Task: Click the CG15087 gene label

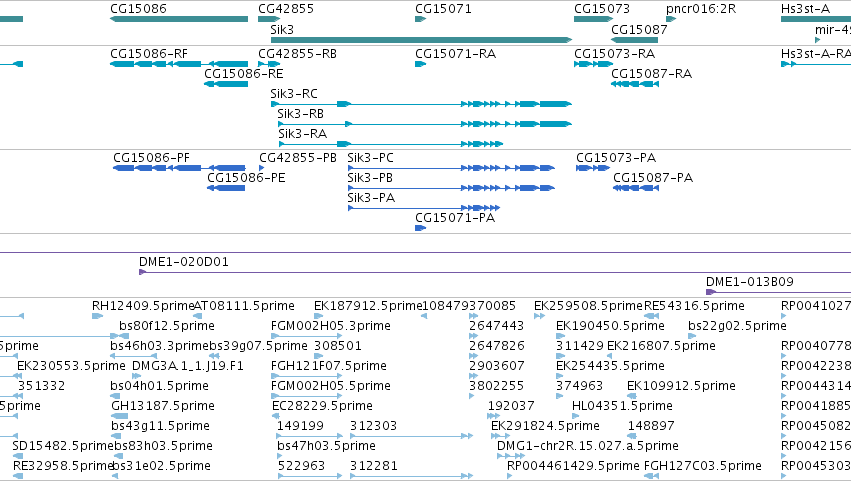Action: [x=639, y=29]
